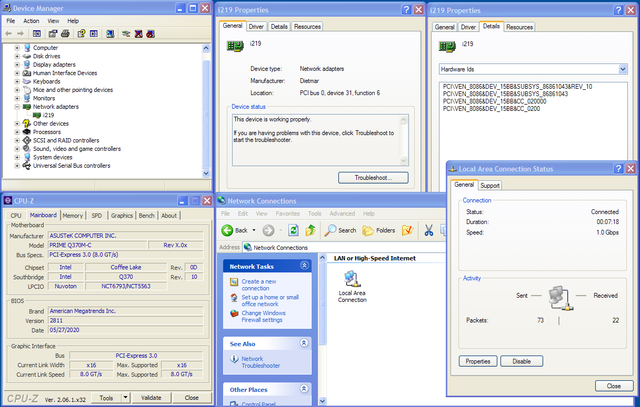The image size is (640, 407).
Task: Click the Disable device toolbar icon
Action: 151,34
